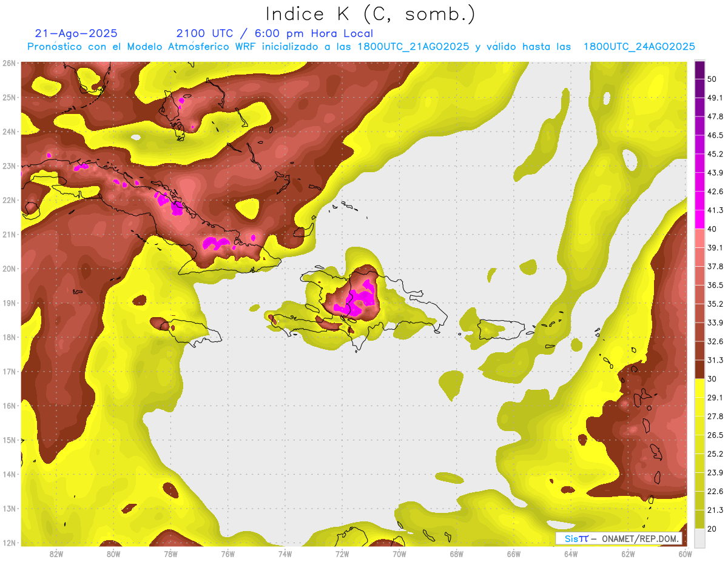Click the colorbar value '31.3'
This screenshot has width=728, height=562.
(x=715, y=360)
